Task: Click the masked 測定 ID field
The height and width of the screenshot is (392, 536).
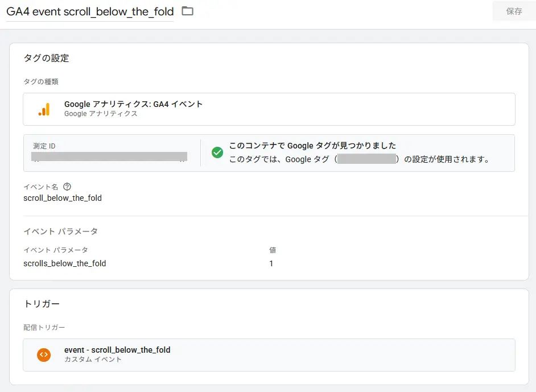Action: [108, 156]
